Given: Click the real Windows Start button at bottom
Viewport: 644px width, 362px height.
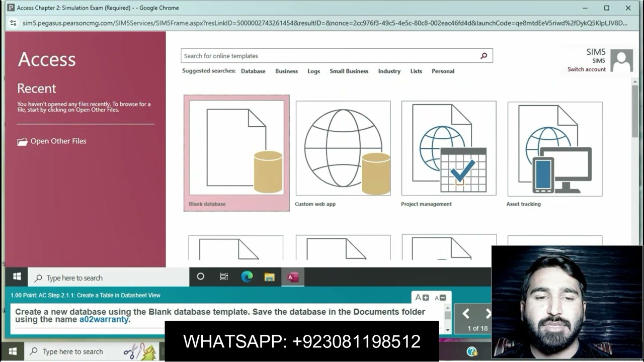Looking at the screenshot, I should coord(13,351).
